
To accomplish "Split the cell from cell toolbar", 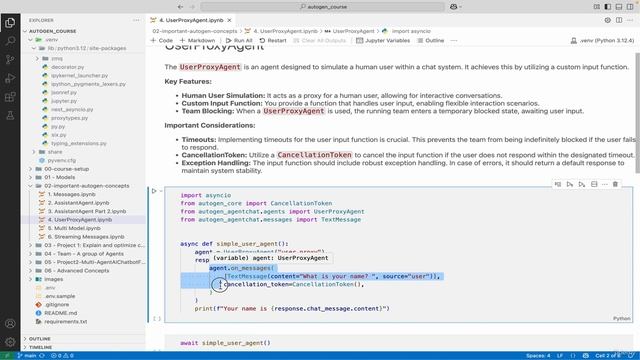I will (594, 184).
